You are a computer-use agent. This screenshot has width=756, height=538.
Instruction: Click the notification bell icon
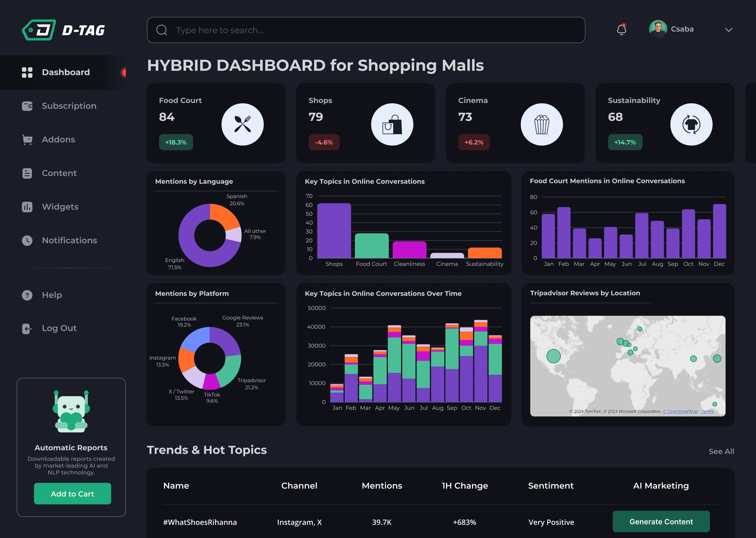point(622,30)
